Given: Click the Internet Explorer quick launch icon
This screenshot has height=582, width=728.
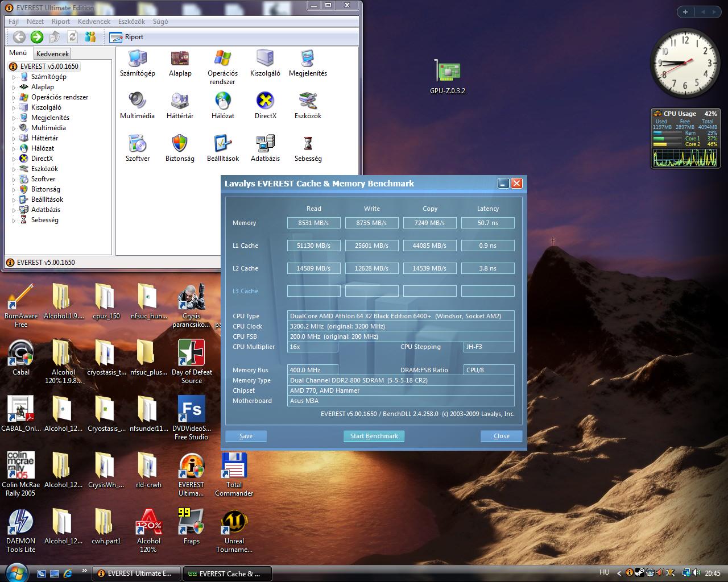Looking at the screenshot, I should (x=68, y=573).
